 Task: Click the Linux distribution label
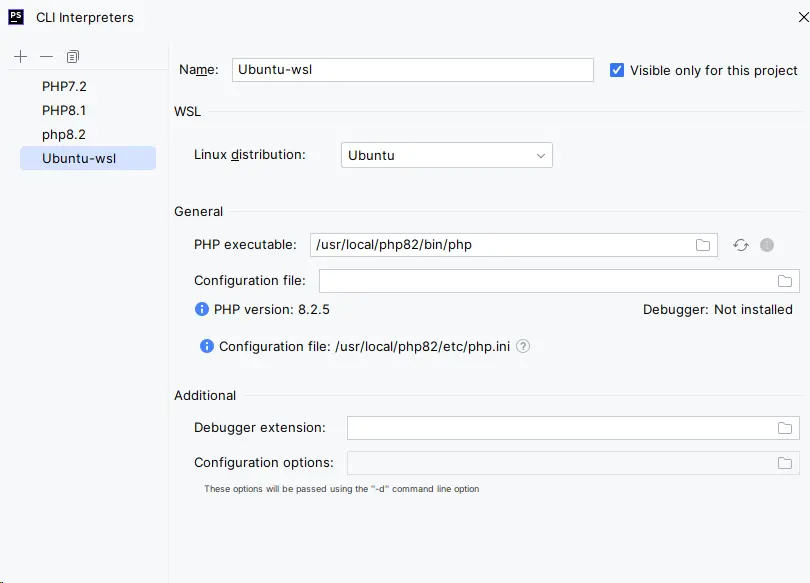tap(250, 154)
